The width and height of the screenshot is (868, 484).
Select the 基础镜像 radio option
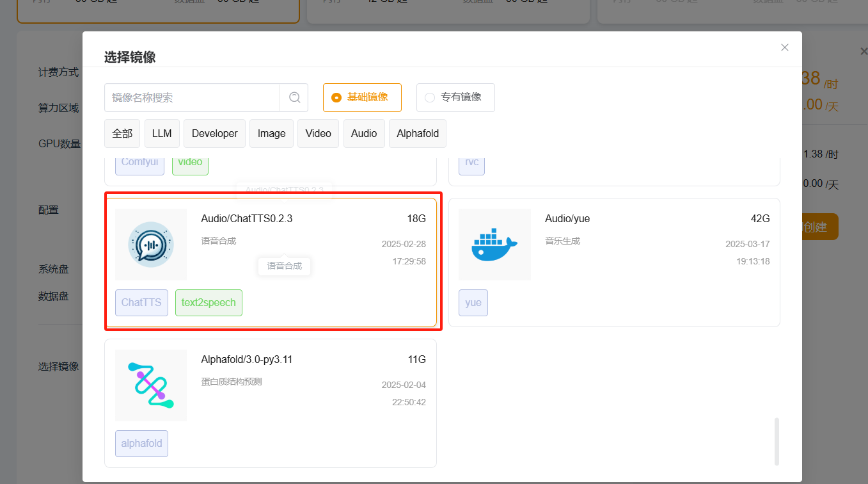pyautogui.click(x=362, y=97)
